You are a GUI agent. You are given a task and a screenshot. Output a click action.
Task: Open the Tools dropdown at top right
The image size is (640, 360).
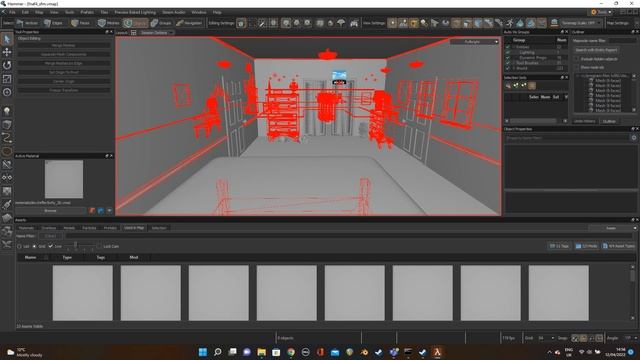coord(601,12)
